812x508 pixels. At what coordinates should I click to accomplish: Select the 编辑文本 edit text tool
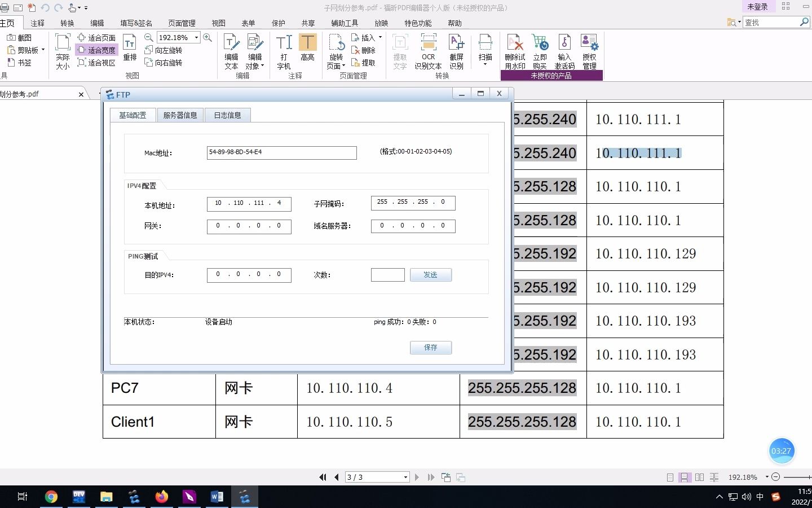point(231,51)
